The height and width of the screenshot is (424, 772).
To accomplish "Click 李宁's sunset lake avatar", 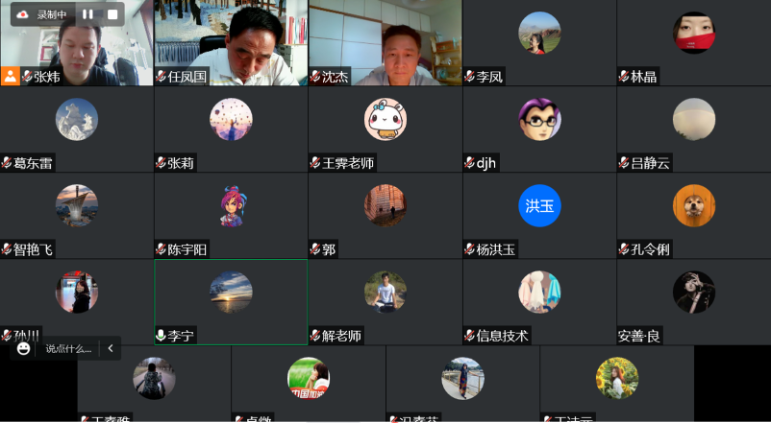I will pyautogui.click(x=231, y=292).
